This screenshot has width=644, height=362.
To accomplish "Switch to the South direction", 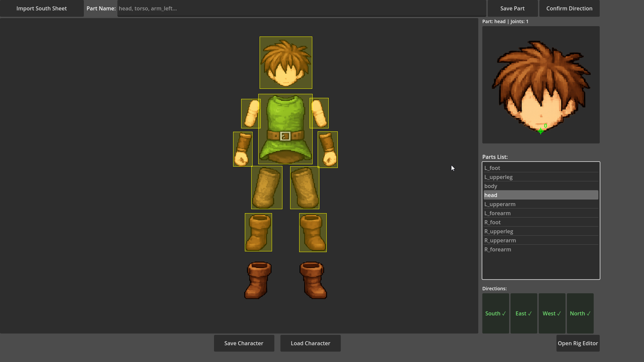I will pos(495,313).
